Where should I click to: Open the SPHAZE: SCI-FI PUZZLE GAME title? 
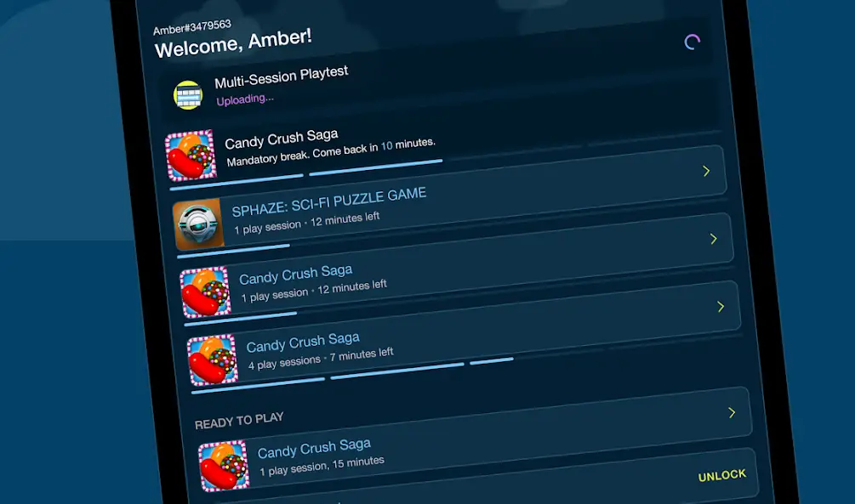(x=328, y=201)
